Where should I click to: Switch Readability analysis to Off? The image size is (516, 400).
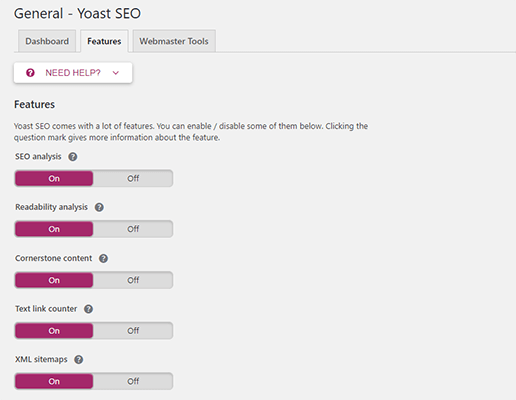(x=133, y=229)
